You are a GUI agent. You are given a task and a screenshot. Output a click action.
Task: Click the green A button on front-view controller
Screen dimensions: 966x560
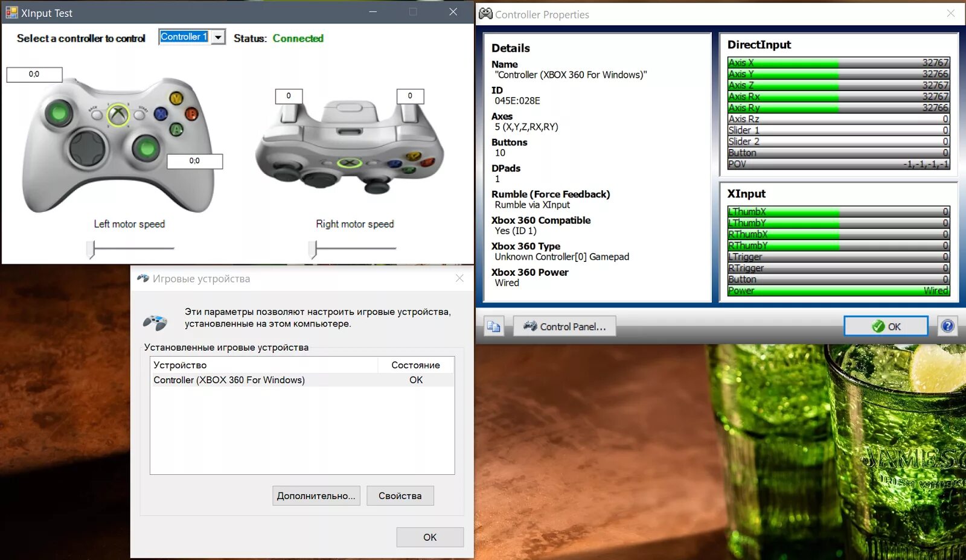click(x=176, y=129)
